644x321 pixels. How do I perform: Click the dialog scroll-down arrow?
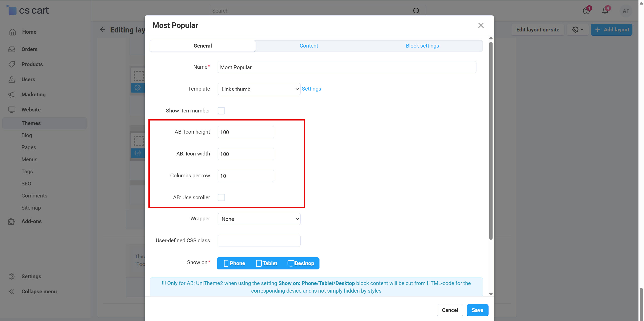pos(491,294)
